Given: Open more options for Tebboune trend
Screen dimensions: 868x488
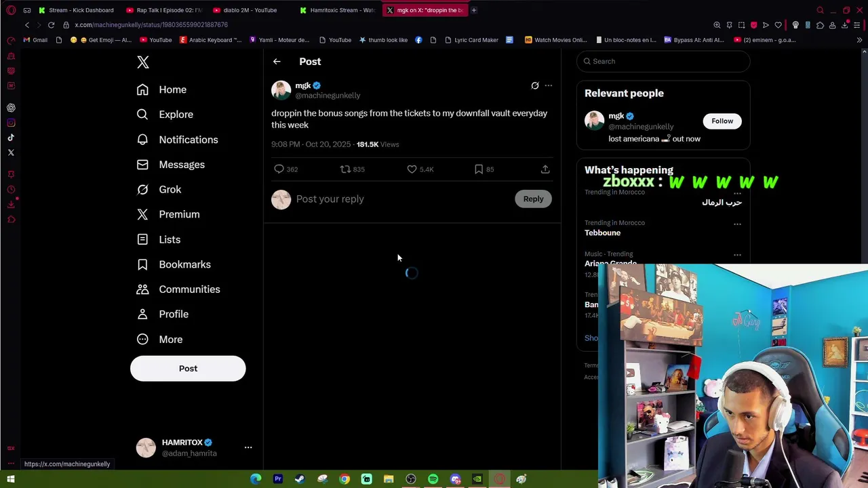Looking at the screenshot, I should 737,224.
